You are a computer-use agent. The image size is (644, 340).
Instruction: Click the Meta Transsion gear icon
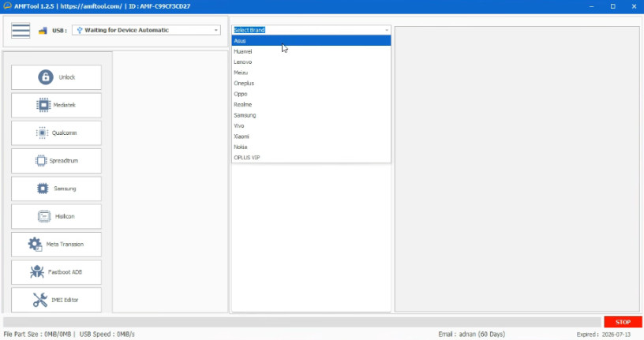click(x=35, y=245)
